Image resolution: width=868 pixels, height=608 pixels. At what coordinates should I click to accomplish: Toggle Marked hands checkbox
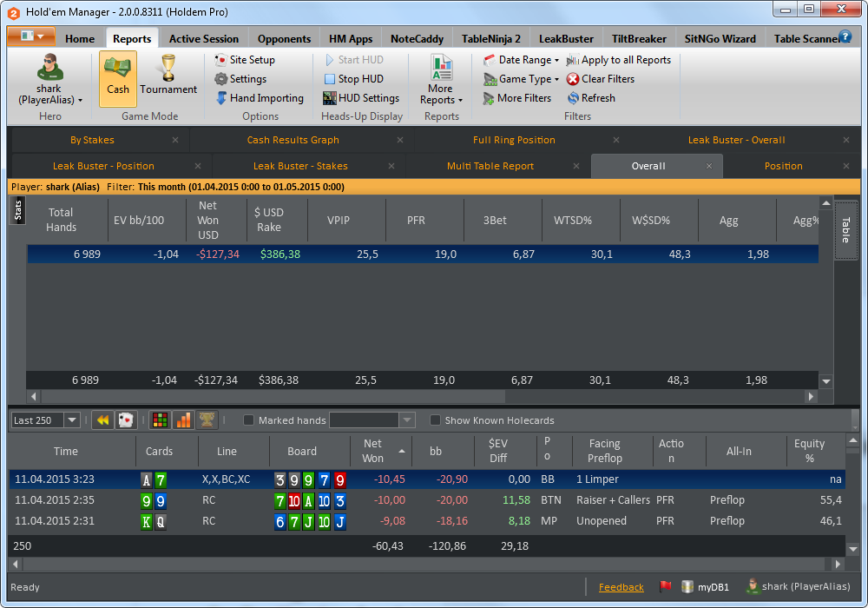pyautogui.click(x=248, y=420)
